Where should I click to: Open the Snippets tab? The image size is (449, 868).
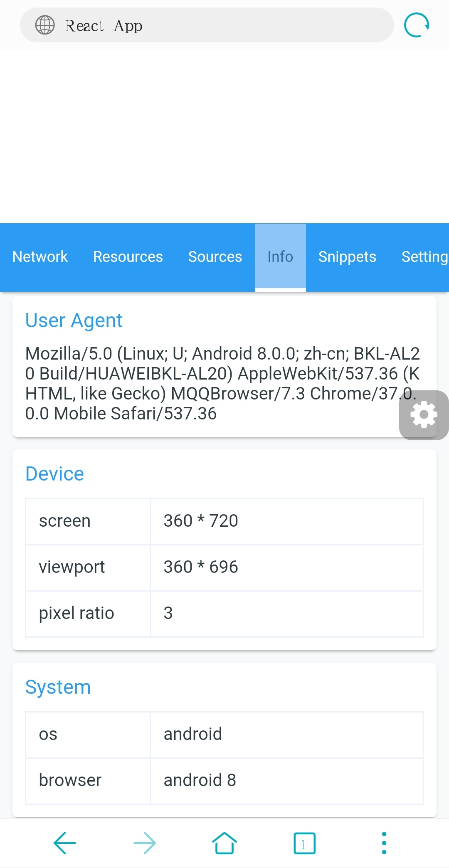[x=347, y=257]
